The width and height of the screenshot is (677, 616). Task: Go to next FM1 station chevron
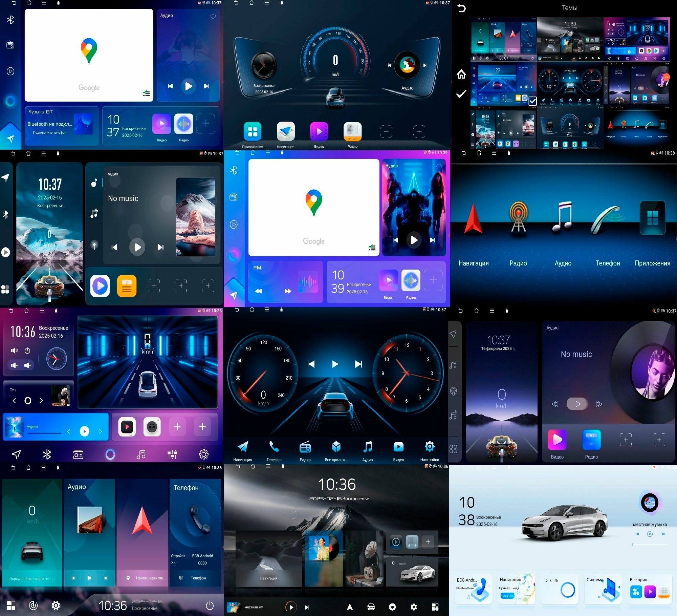[42, 401]
